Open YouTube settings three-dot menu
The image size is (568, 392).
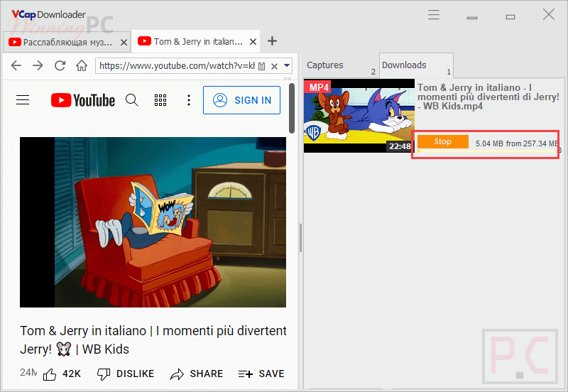189,100
